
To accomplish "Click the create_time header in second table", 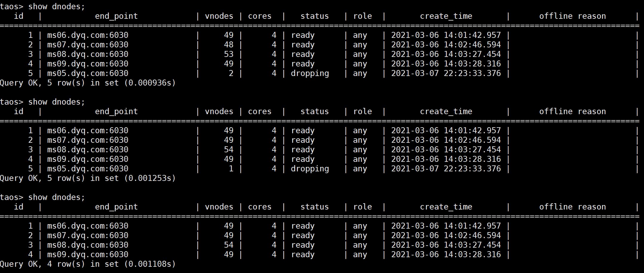I will 446,111.
